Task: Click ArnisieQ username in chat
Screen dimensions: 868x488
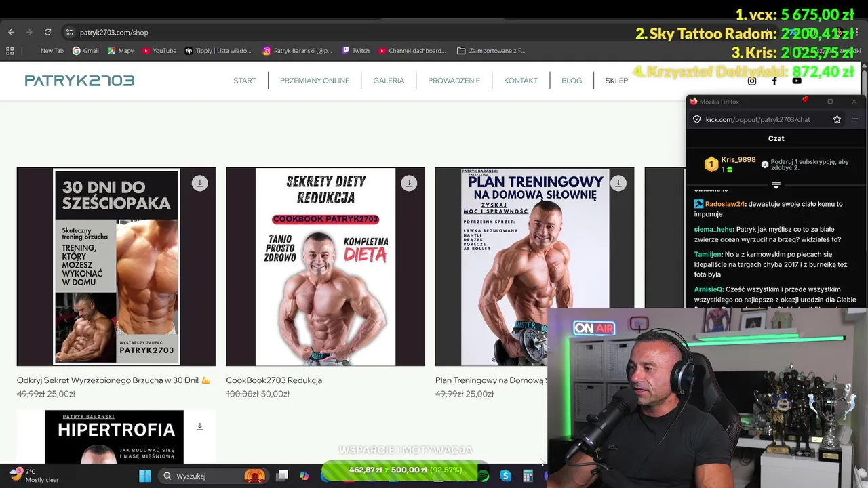Action: click(x=708, y=289)
